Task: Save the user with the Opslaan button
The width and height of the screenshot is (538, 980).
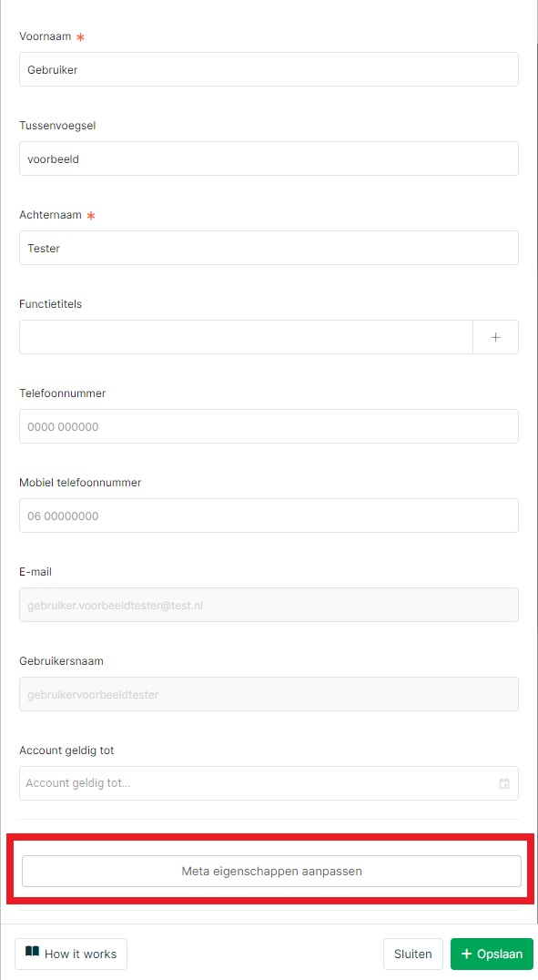Action: click(x=492, y=954)
